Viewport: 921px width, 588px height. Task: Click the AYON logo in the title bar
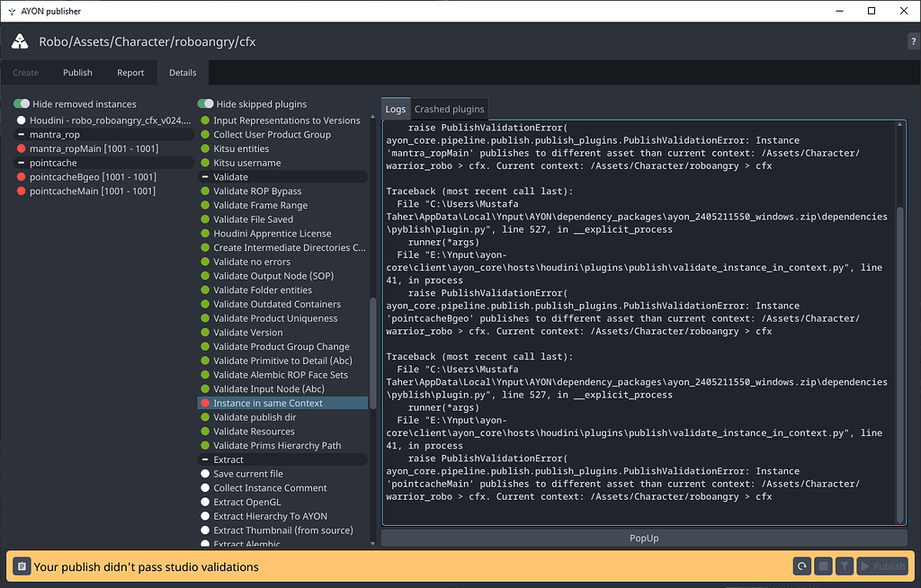[19, 41]
